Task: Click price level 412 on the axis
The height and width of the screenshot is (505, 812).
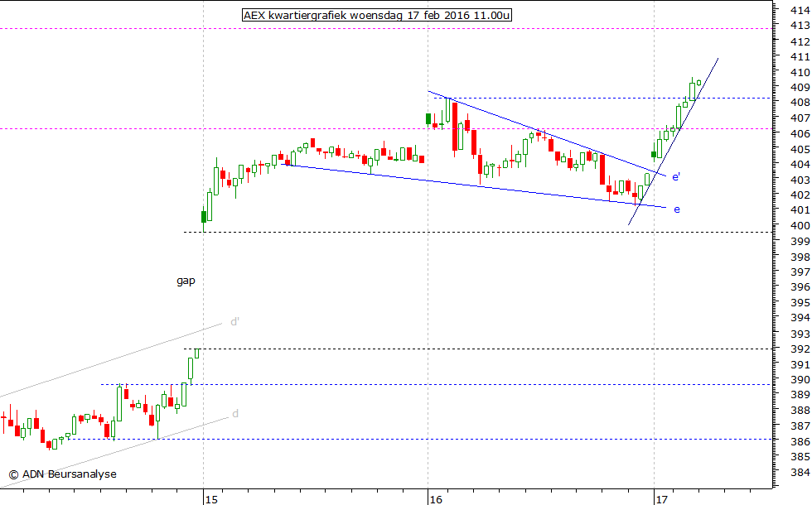Action: click(800, 41)
